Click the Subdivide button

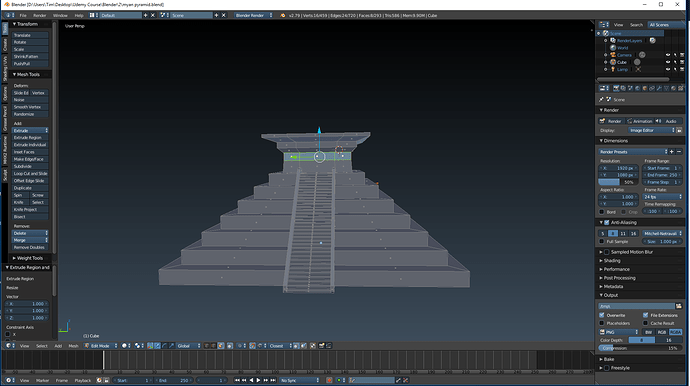(29, 166)
